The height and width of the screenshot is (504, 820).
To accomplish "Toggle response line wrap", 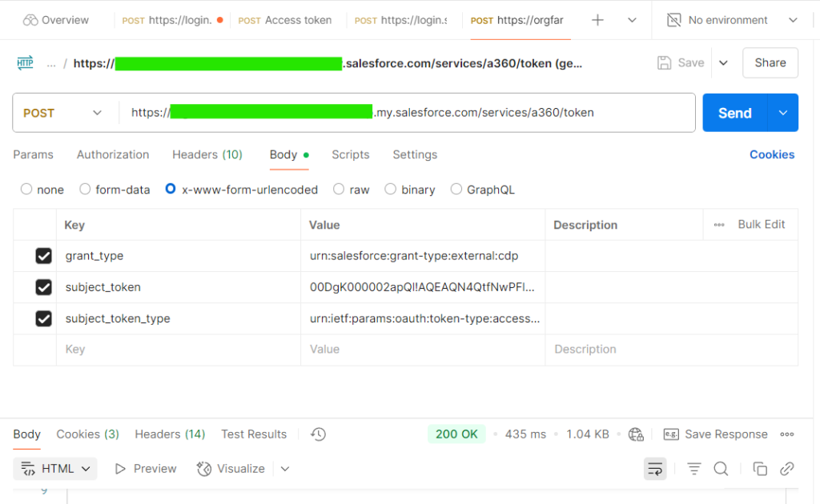I will pos(655,469).
